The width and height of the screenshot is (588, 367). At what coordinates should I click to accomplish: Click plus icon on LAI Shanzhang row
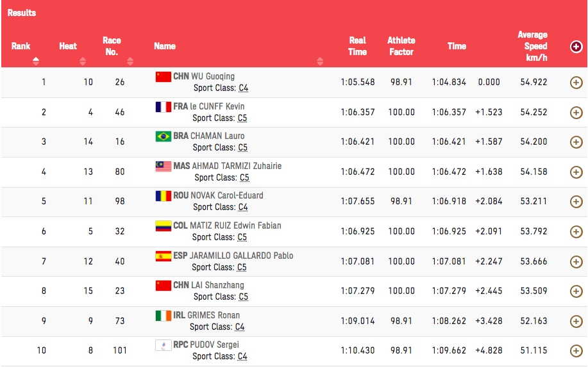[x=576, y=291]
